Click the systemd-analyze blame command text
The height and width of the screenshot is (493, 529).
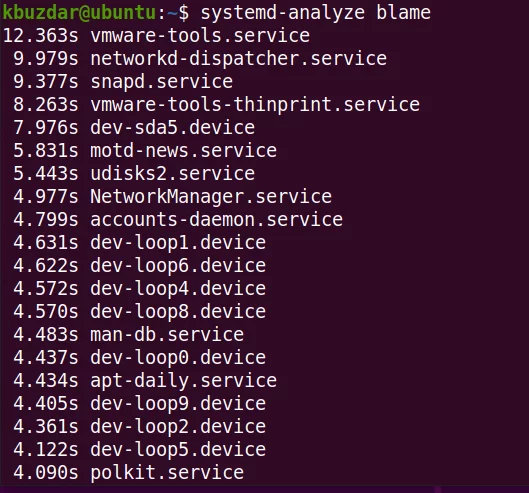[316, 13]
